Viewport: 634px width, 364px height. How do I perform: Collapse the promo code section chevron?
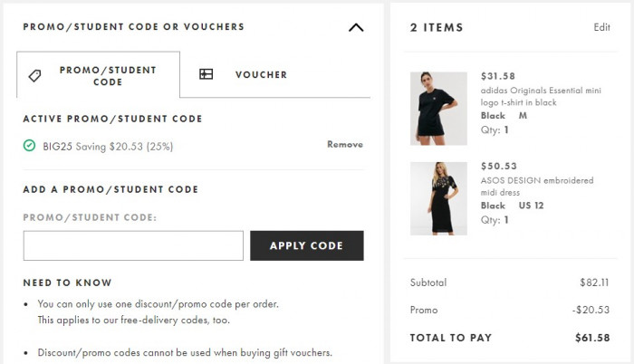pyautogui.click(x=356, y=27)
